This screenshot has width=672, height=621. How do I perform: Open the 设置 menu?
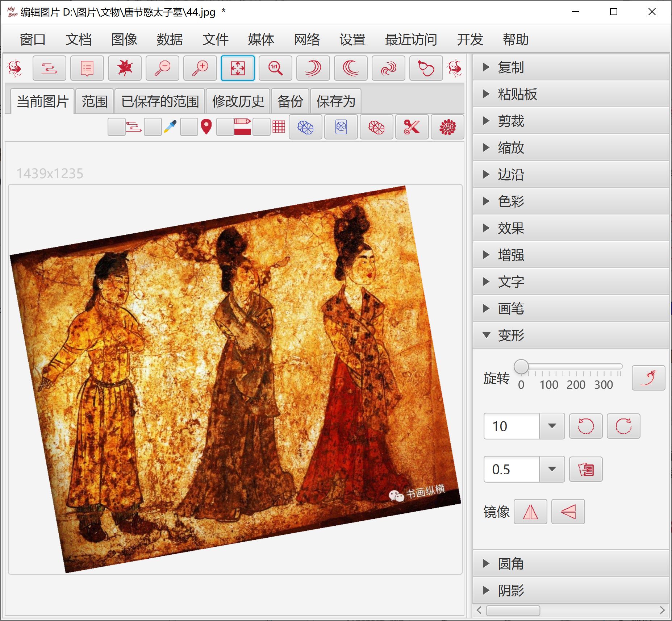point(352,39)
